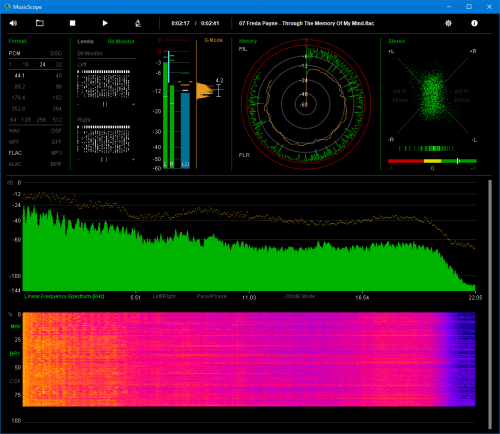Screen dimensions: 500x434
Task: Toggle Pass/Phase spectrum mode
Action: click(x=211, y=296)
